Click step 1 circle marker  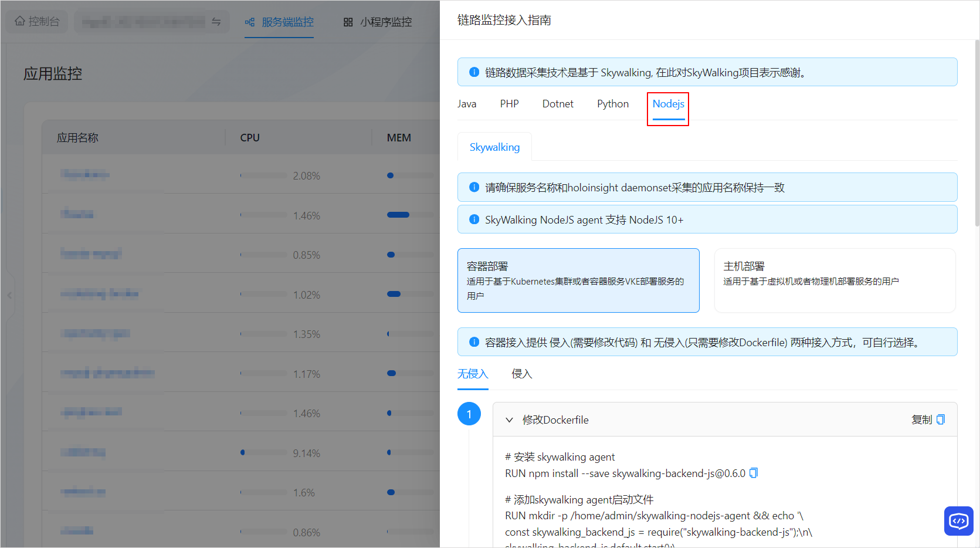click(469, 414)
